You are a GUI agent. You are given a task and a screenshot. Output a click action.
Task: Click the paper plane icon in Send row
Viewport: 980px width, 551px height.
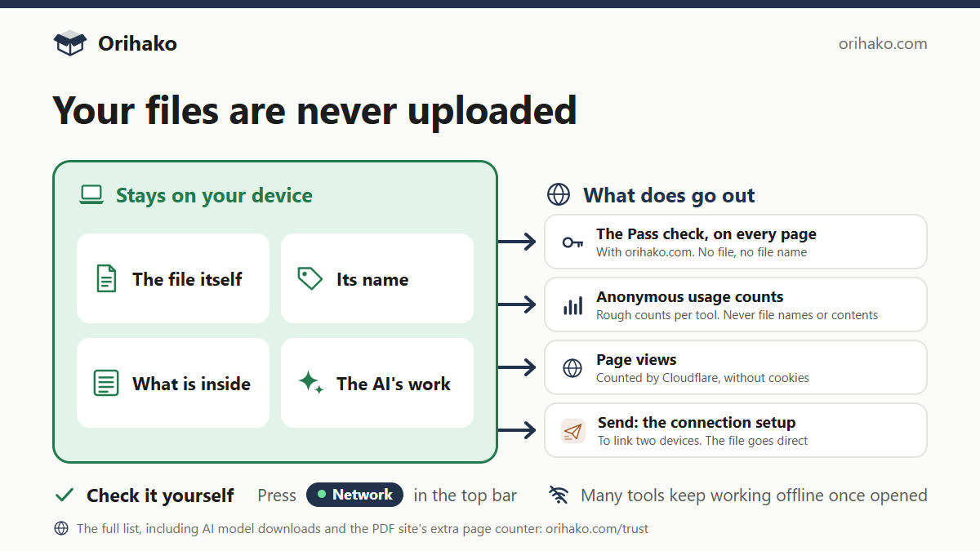click(x=573, y=431)
